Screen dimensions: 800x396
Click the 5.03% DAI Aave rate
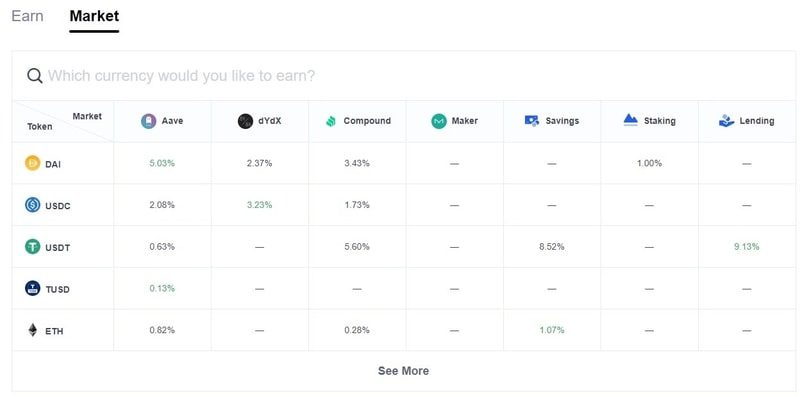click(162, 163)
